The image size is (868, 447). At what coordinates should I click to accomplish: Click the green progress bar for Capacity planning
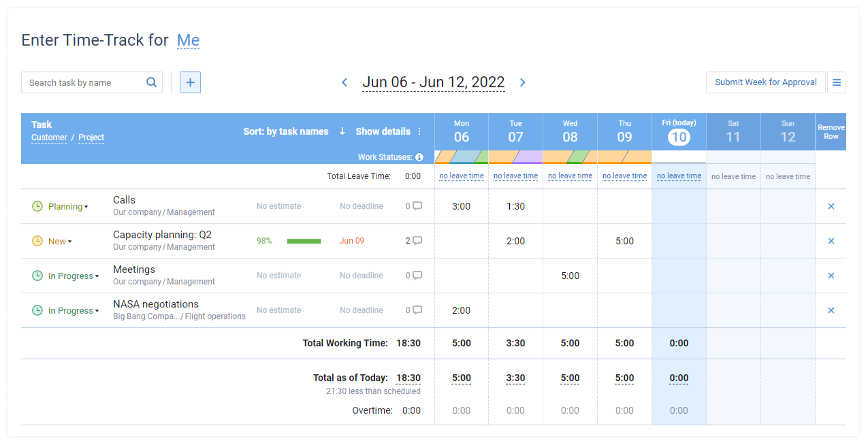point(304,240)
